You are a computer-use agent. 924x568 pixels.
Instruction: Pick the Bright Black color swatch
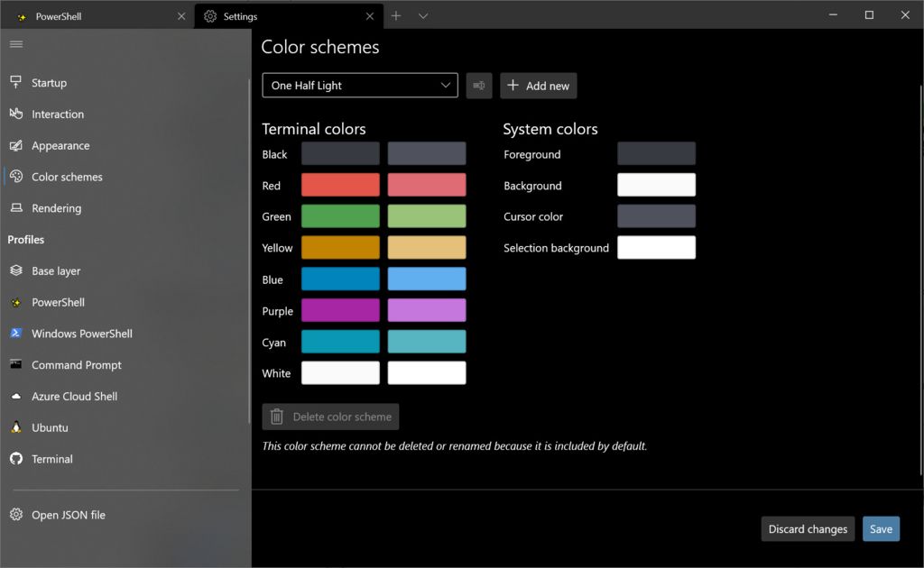(x=427, y=153)
